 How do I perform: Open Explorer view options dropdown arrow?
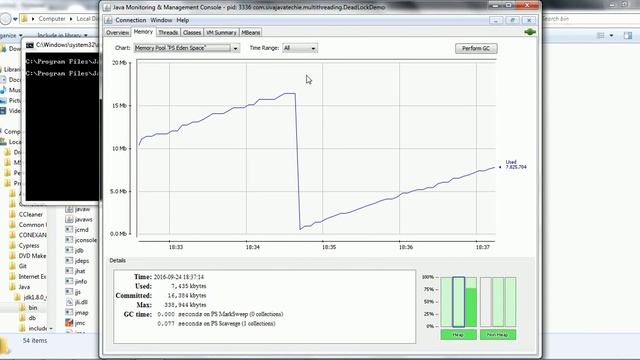point(611,36)
